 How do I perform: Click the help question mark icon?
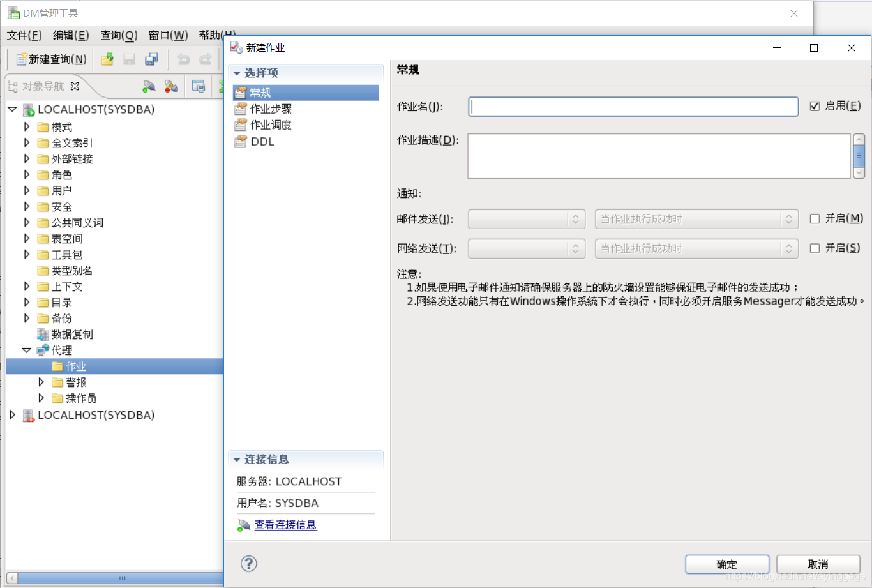(249, 563)
